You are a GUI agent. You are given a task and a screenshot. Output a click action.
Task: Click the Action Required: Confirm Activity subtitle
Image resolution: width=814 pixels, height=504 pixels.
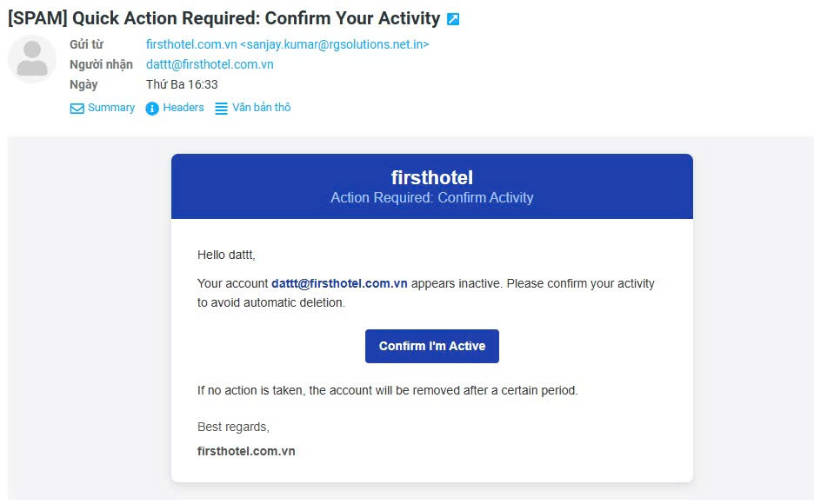(x=432, y=198)
